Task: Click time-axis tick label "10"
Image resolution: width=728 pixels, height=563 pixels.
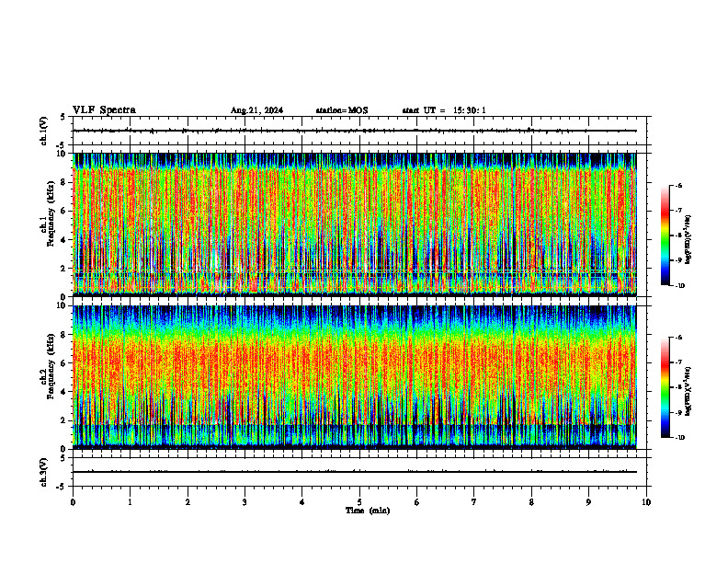Action: pyautogui.click(x=646, y=502)
